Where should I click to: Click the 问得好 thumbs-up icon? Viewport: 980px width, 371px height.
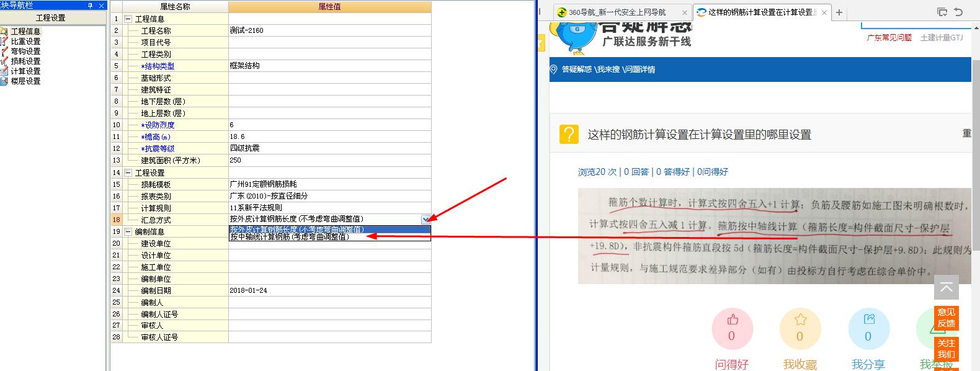(x=733, y=320)
